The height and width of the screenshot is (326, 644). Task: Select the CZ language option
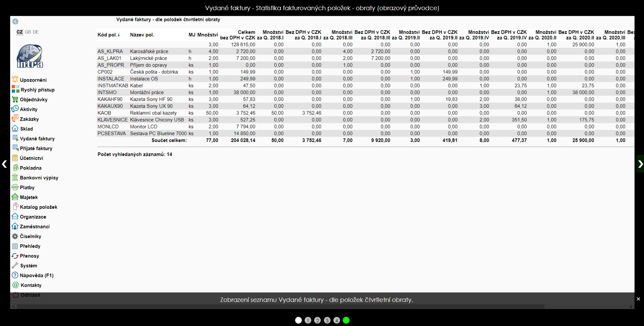pos(20,32)
